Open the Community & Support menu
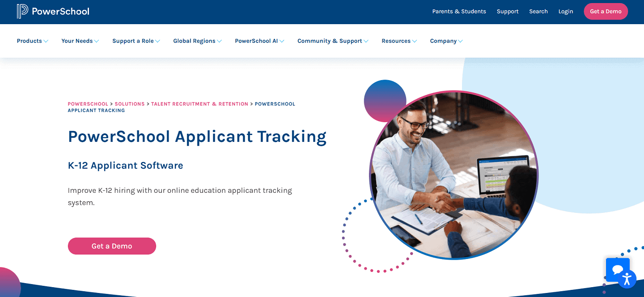This screenshot has height=297, width=644. (333, 41)
